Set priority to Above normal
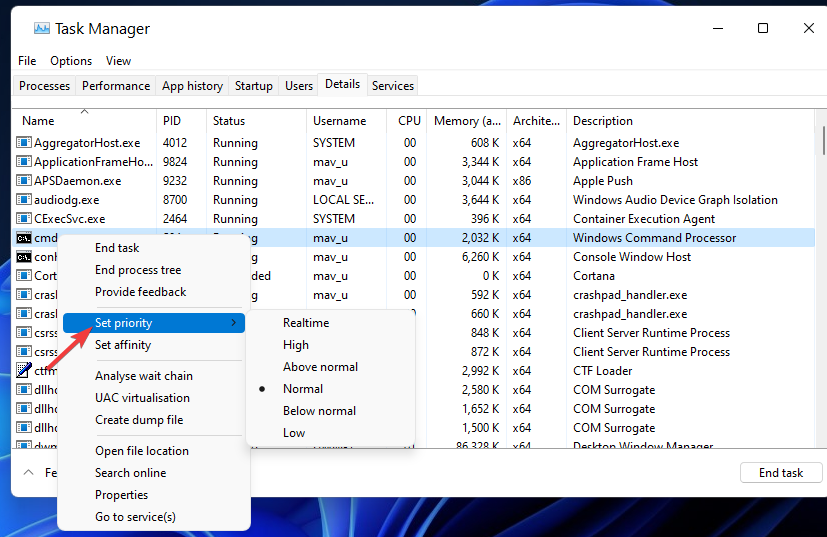 [x=320, y=367]
